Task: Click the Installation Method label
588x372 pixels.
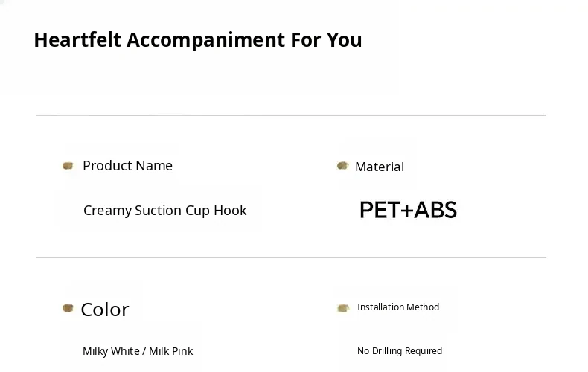Action: (398, 307)
